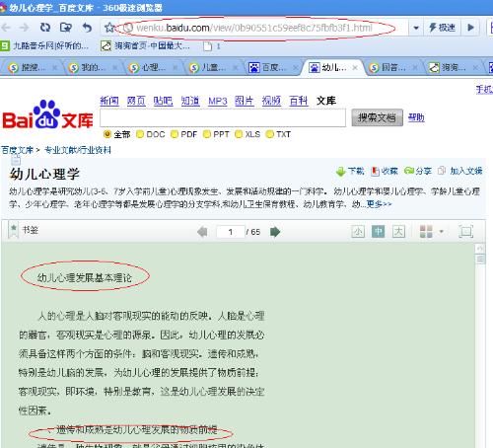Open the 淘淘首页 bookmark
Viewport: 493px width, 448px height.
[145, 45]
